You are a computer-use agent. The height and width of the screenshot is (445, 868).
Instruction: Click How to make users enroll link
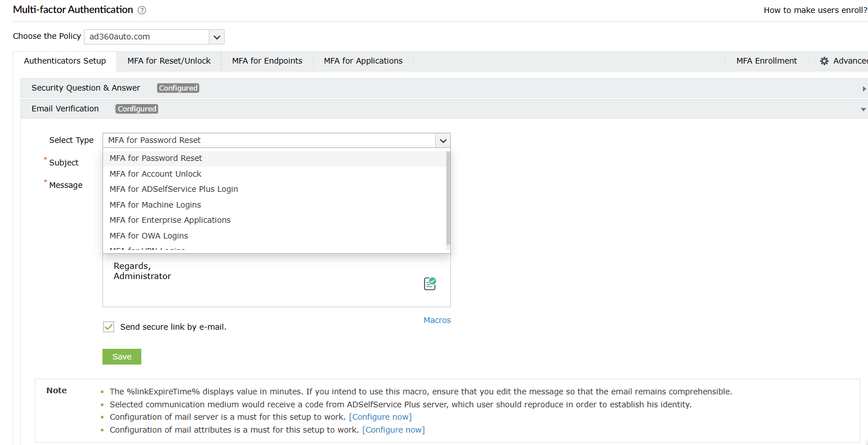pos(816,10)
